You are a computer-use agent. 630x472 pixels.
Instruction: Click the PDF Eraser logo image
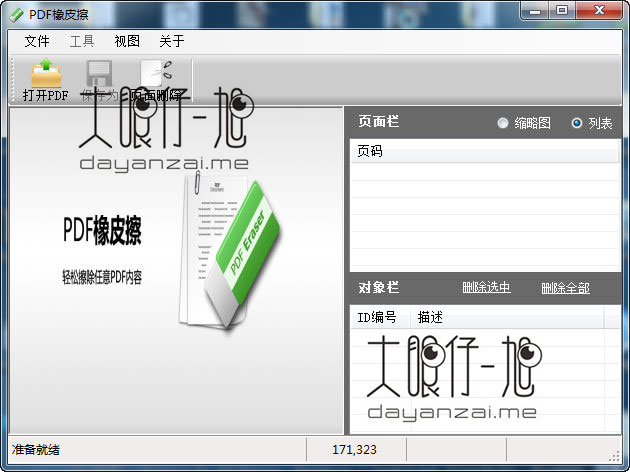click(230, 252)
